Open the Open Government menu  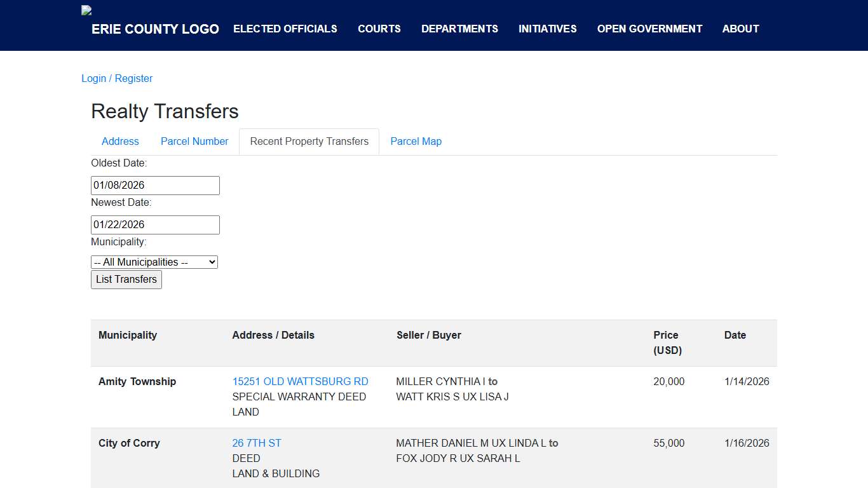(649, 29)
